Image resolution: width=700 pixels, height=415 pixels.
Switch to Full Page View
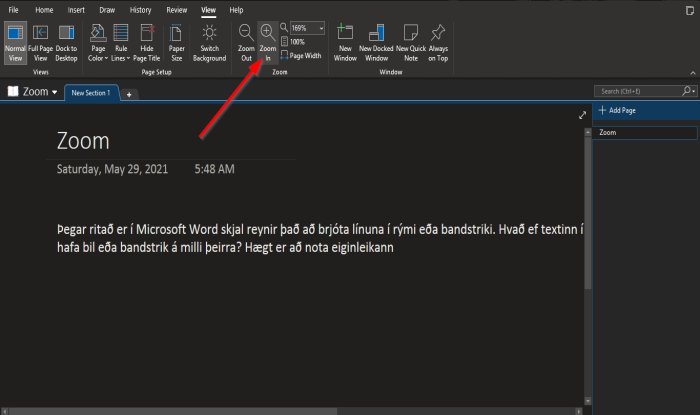click(x=41, y=42)
